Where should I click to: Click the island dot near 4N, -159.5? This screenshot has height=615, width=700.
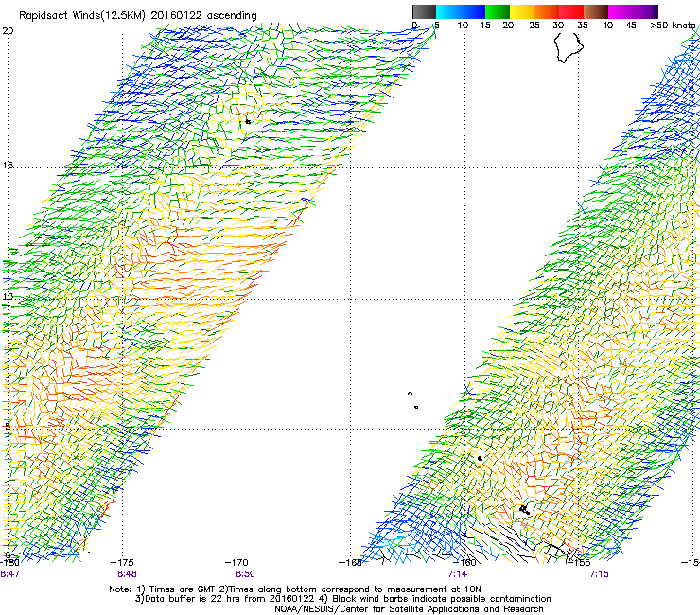pyautogui.click(x=480, y=458)
